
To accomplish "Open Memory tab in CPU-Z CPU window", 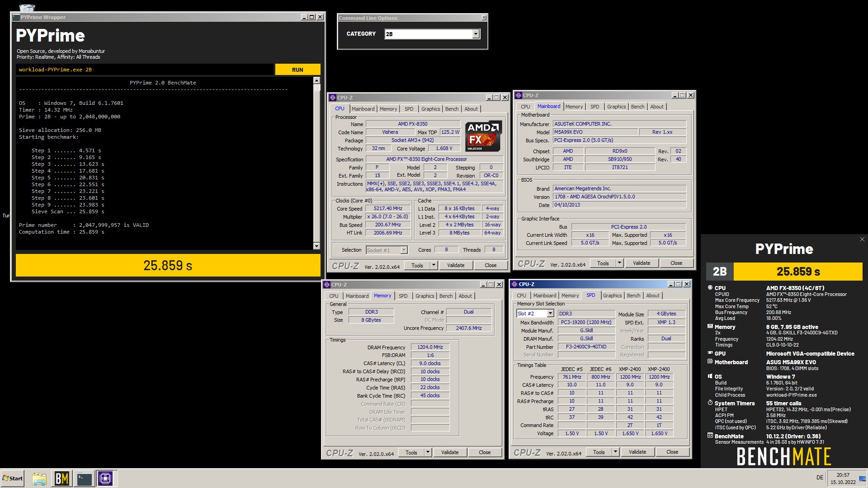I will pos(388,109).
